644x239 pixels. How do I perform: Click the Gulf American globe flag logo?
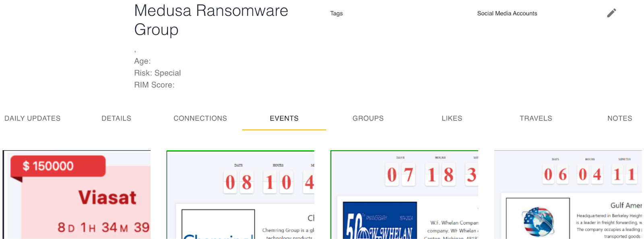(538, 220)
